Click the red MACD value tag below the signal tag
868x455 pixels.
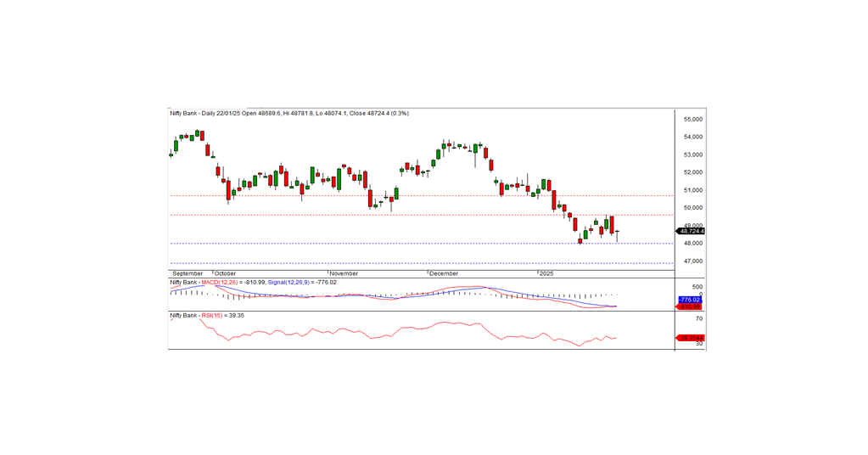click(690, 306)
